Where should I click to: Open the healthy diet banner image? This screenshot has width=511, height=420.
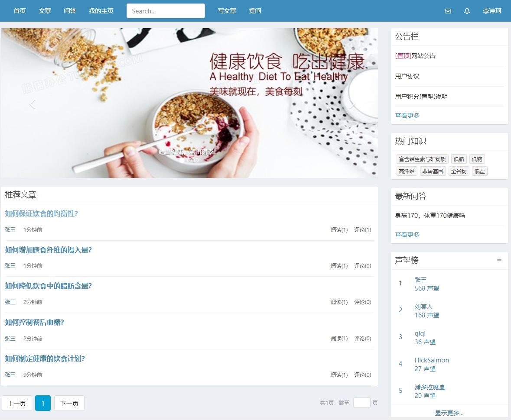point(189,103)
